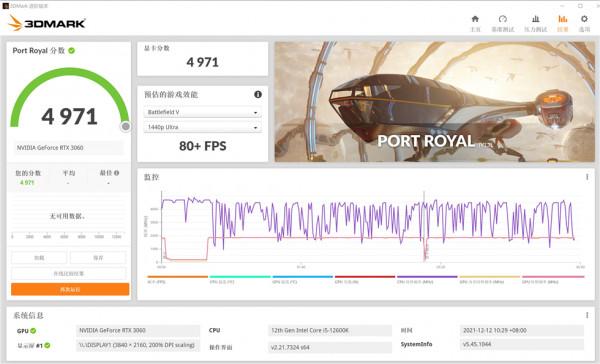Image resolution: width=600 pixels, height=364 pixels.
Task: Open the Stress Tests chart icon
Action: coord(536,19)
